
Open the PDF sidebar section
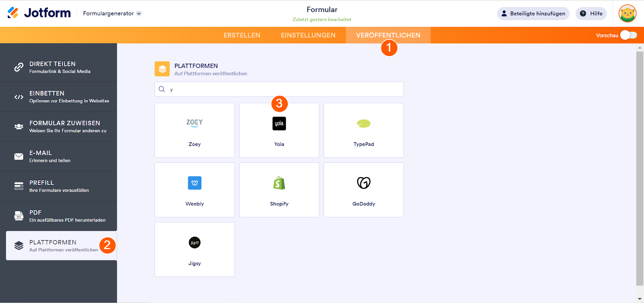click(58, 216)
